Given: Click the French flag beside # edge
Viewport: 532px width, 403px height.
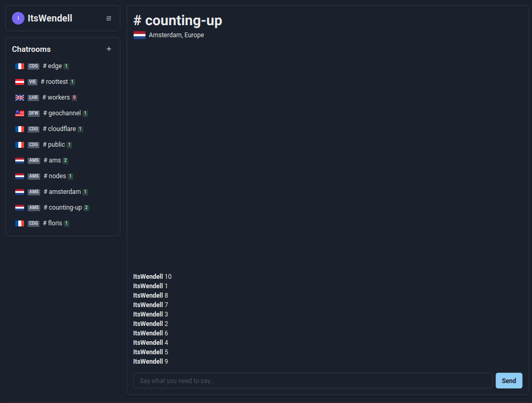Looking at the screenshot, I should pyautogui.click(x=20, y=66).
